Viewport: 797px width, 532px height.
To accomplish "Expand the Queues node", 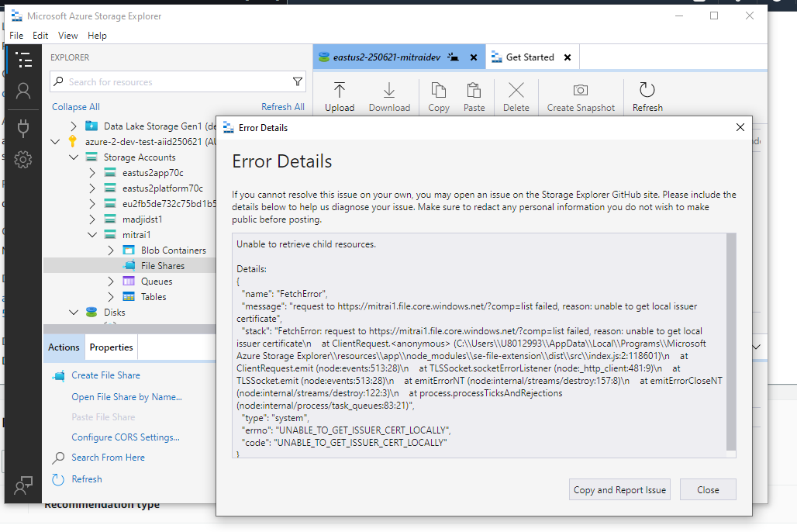I will 111,282.
